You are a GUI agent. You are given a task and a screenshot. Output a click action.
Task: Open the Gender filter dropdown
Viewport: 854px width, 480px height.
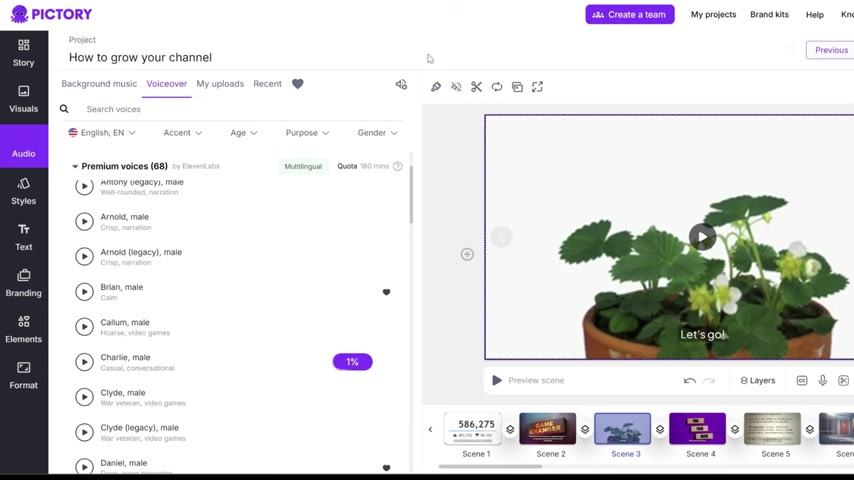pos(377,132)
